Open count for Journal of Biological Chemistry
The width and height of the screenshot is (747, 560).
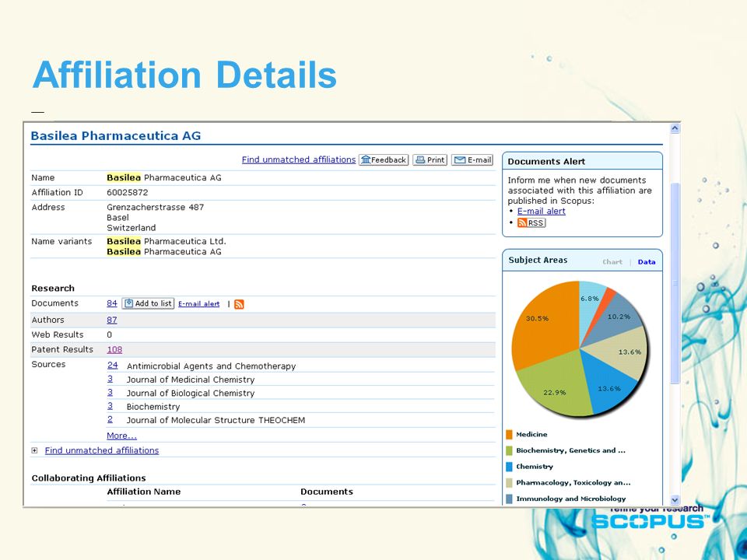click(110, 392)
